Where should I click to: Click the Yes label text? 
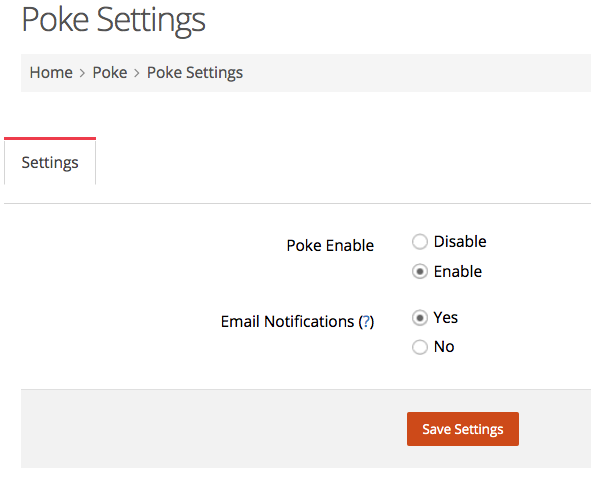[x=446, y=318]
